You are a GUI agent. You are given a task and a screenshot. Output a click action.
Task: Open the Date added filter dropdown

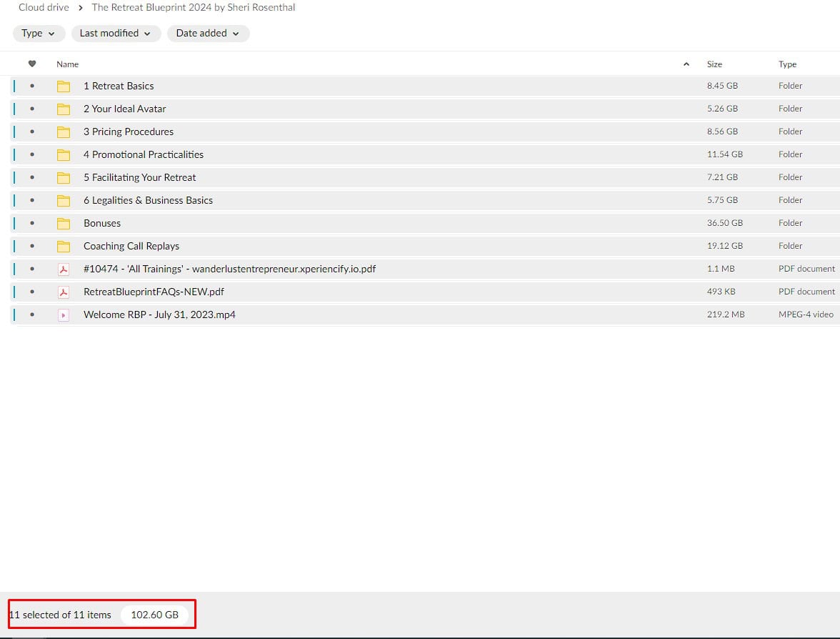click(208, 34)
